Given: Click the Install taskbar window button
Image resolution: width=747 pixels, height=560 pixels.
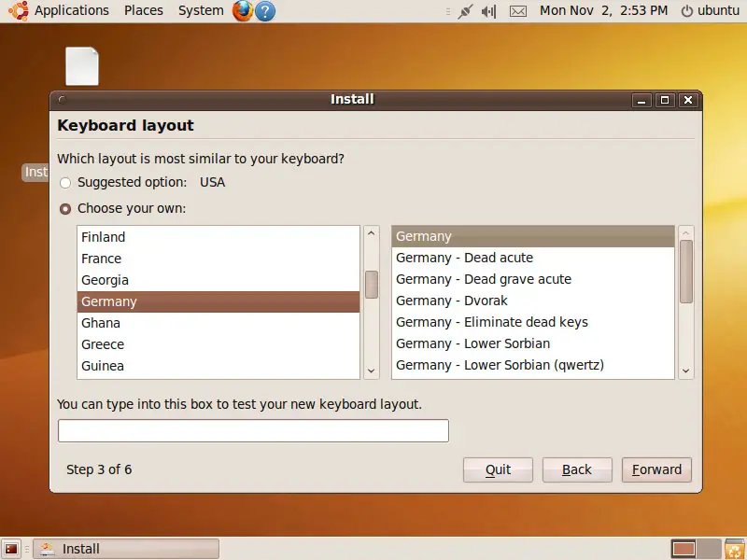Looking at the screenshot, I should pos(126,549).
